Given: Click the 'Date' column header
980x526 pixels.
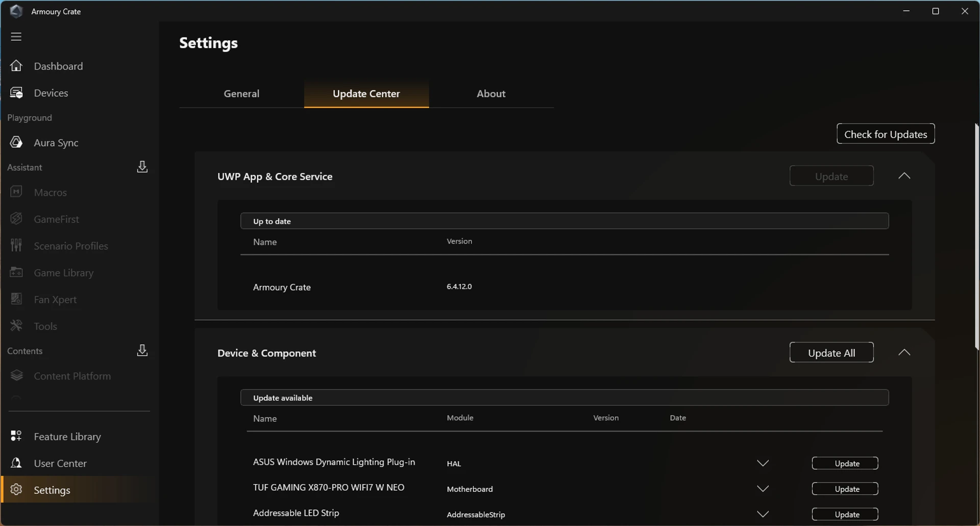Looking at the screenshot, I should 678,418.
